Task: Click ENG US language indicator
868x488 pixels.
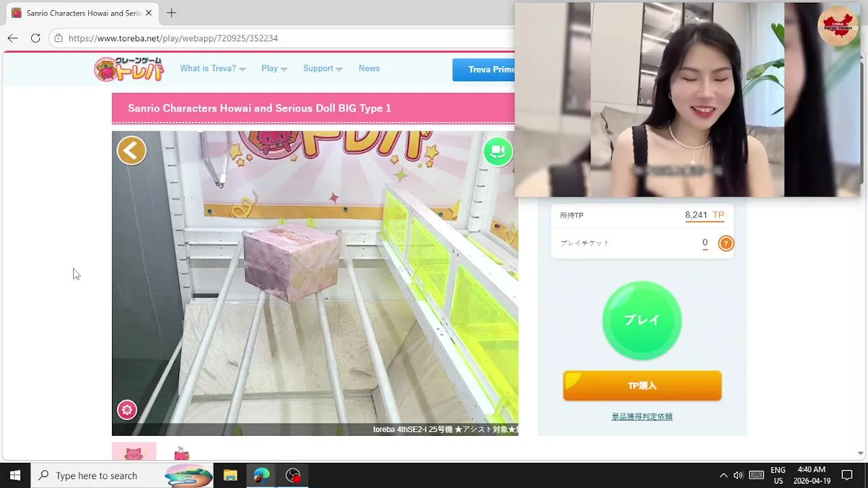Action: (x=778, y=475)
